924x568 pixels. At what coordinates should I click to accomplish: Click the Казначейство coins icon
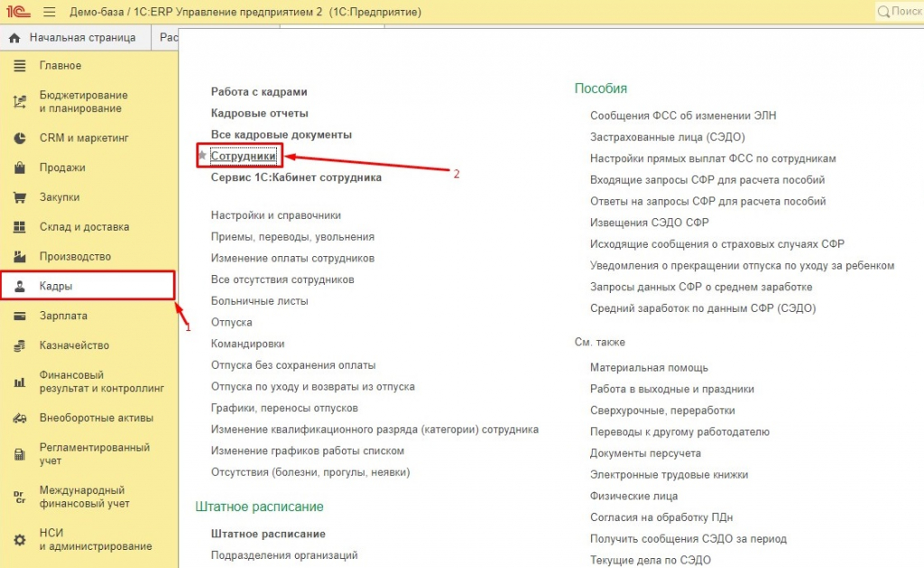[x=20, y=345]
